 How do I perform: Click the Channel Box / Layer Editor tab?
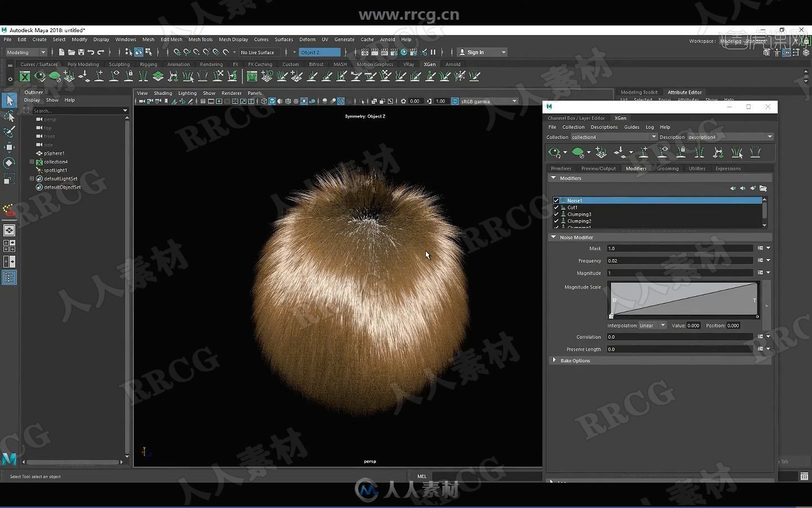576,118
